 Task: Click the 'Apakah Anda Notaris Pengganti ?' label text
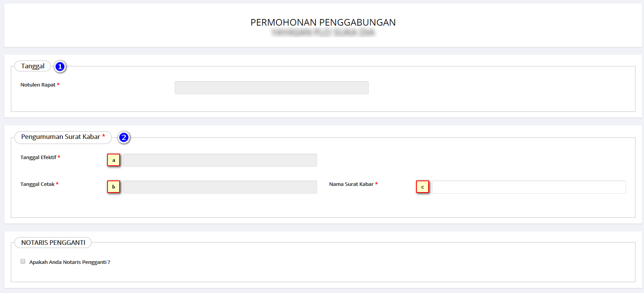pos(69,262)
